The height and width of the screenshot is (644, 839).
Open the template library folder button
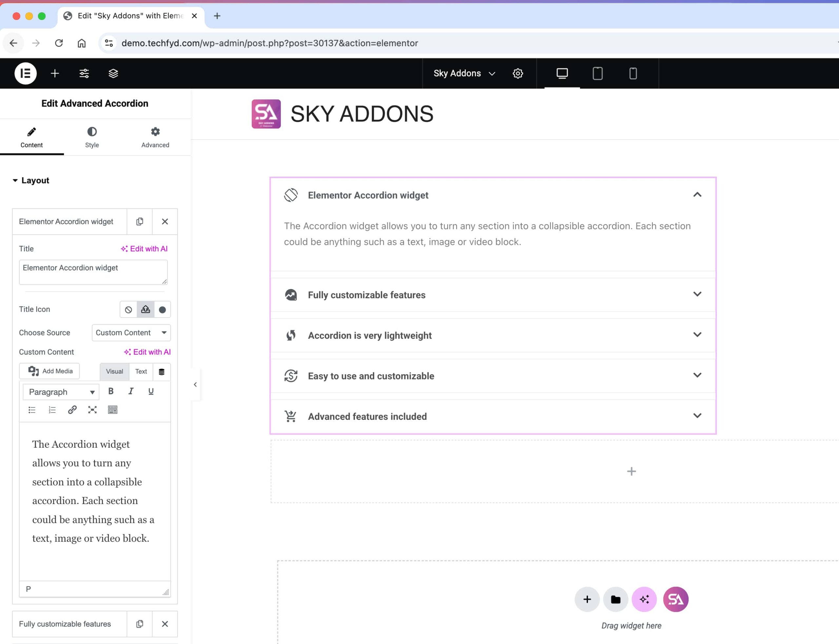615,599
